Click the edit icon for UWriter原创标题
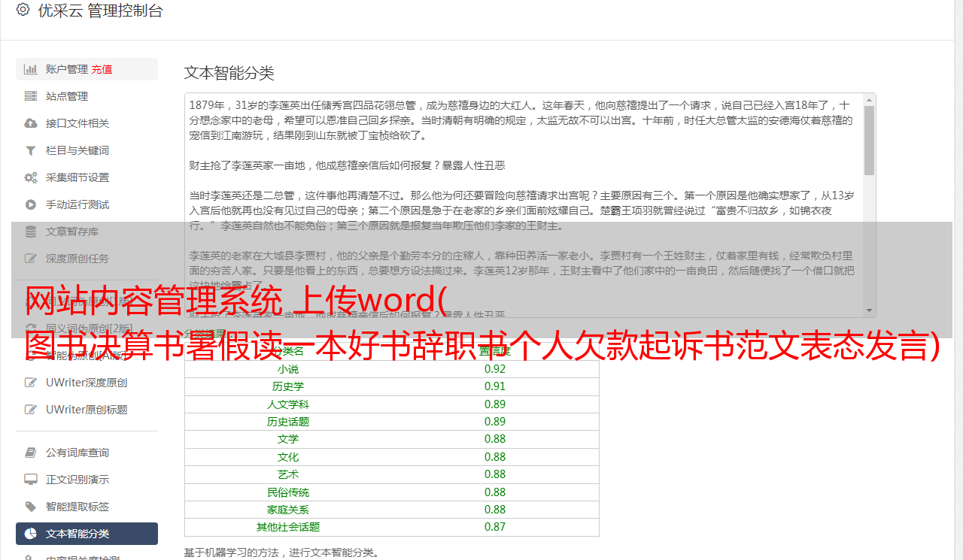963x560 pixels. 30,410
